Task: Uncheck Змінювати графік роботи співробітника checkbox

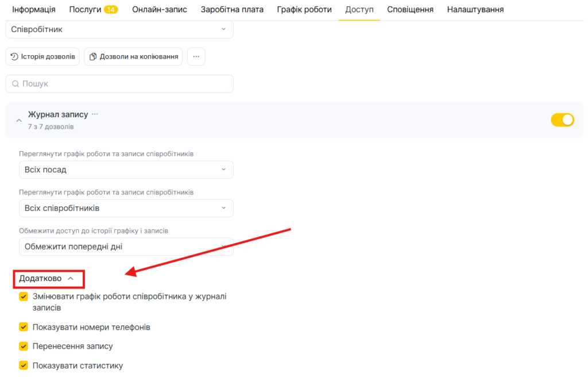Action: [x=24, y=297]
